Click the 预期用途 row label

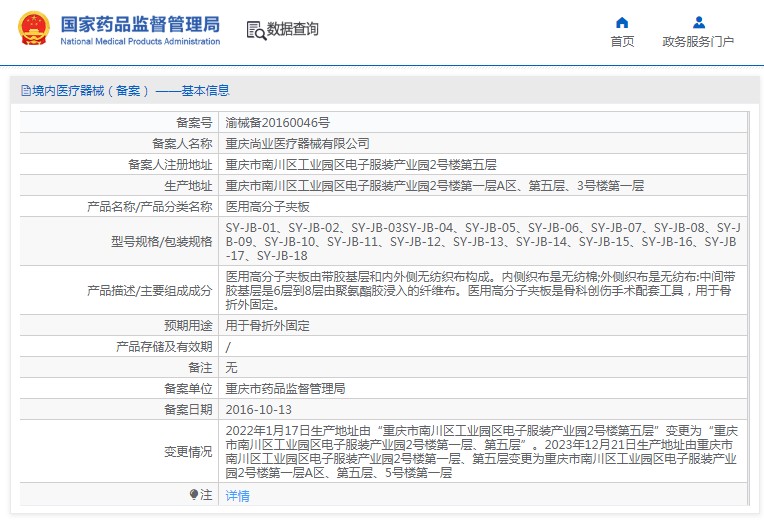188,325
